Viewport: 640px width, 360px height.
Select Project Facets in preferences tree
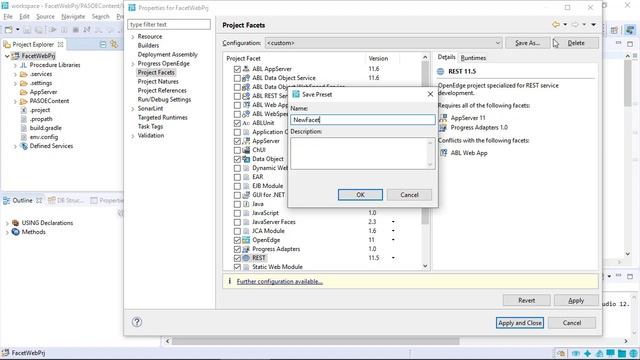[156, 73]
